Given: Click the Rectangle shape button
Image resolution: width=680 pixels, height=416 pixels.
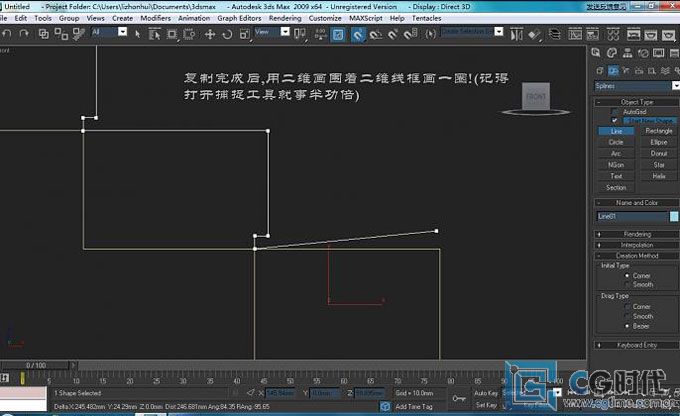Looking at the screenshot, I should click(x=659, y=131).
